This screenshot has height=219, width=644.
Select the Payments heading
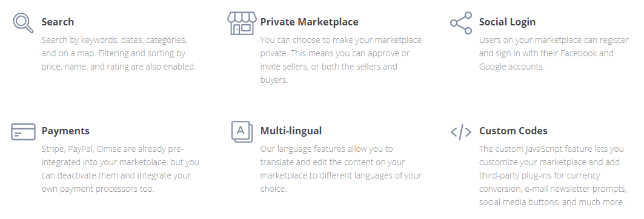pos(65,131)
